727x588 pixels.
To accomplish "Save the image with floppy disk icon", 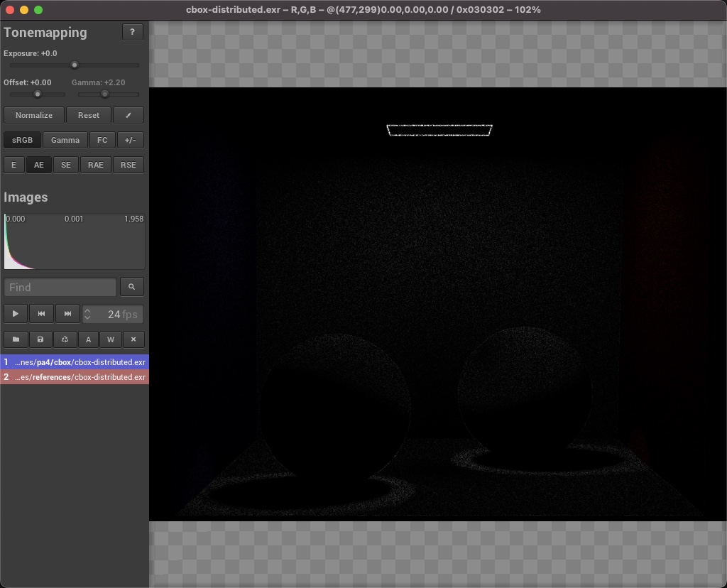I will [x=40, y=339].
